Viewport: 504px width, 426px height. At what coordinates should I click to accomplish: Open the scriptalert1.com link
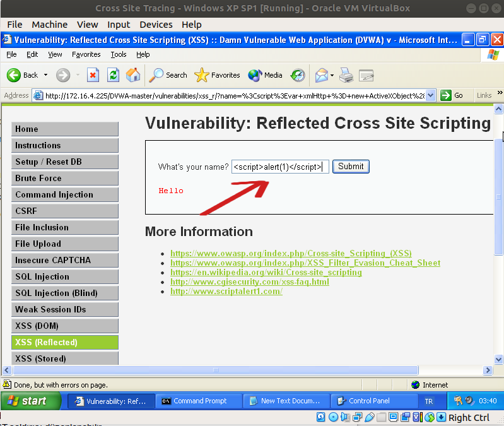click(226, 292)
